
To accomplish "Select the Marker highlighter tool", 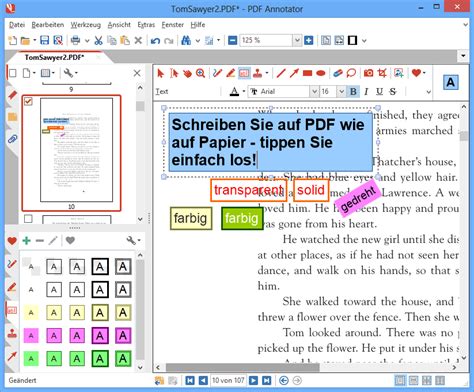I will 231,73.
